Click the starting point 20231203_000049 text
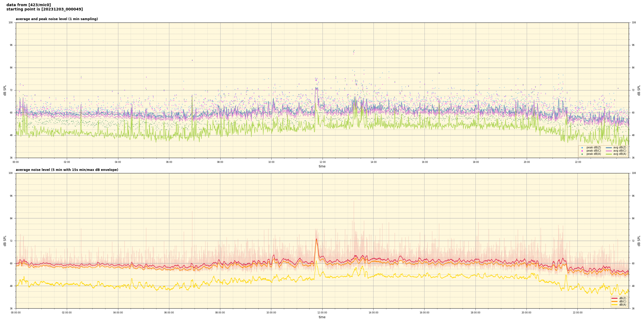Image resolution: width=644 pixels, height=322 pixels. pyautogui.click(x=45, y=9)
